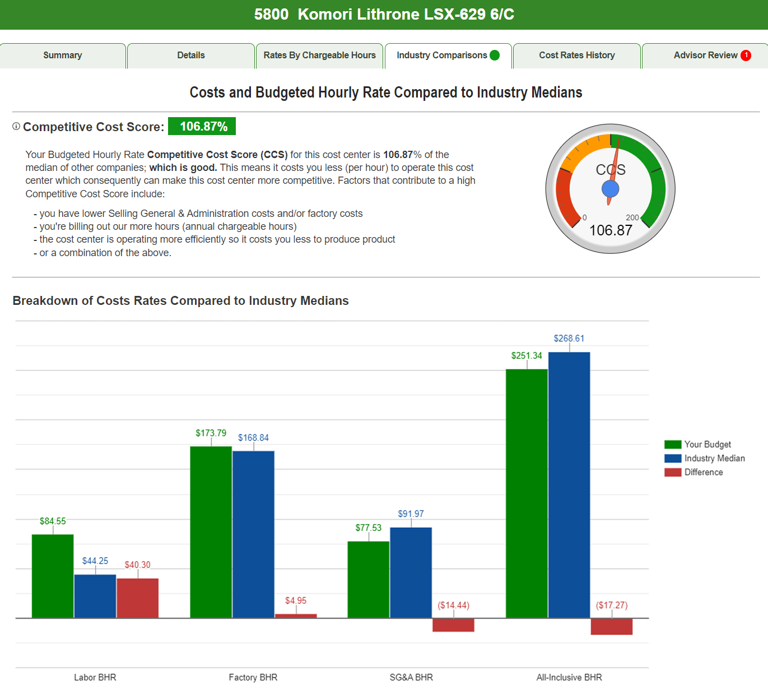Click the Factory BHR green budget bar
This screenshot has height=700, width=768.
coord(211,532)
